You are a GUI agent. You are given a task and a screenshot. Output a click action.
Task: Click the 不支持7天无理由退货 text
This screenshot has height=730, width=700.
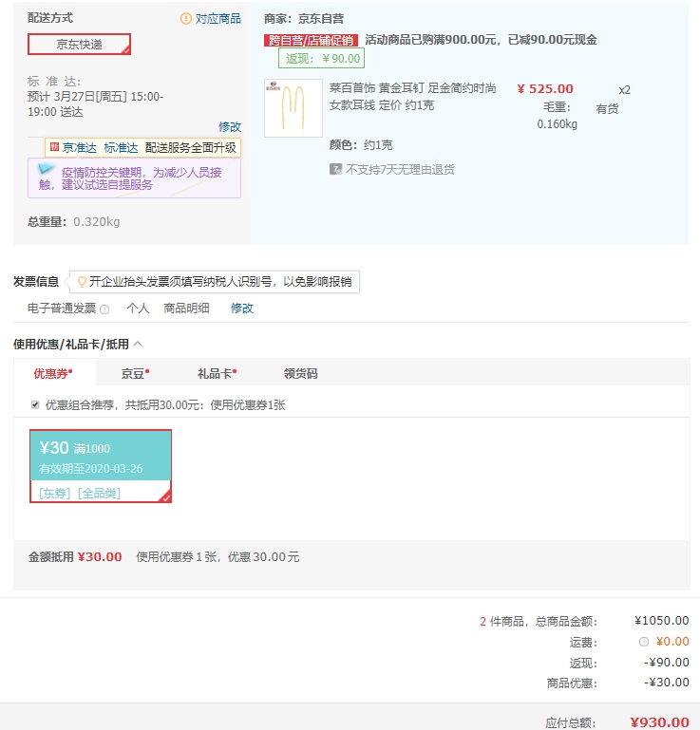(400, 170)
